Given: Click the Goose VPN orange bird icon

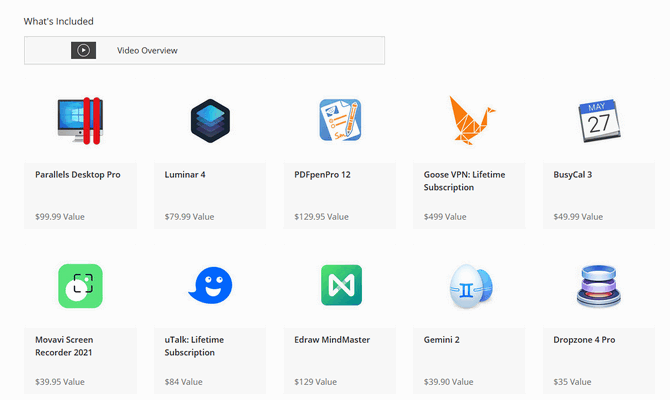Looking at the screenshot, I should [x=471, y=120].
